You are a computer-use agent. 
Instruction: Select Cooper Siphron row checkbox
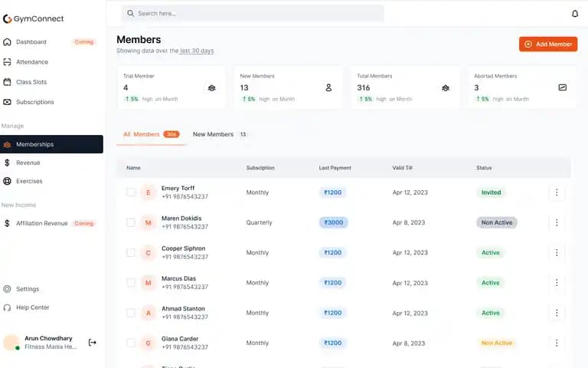click(130, 252)
